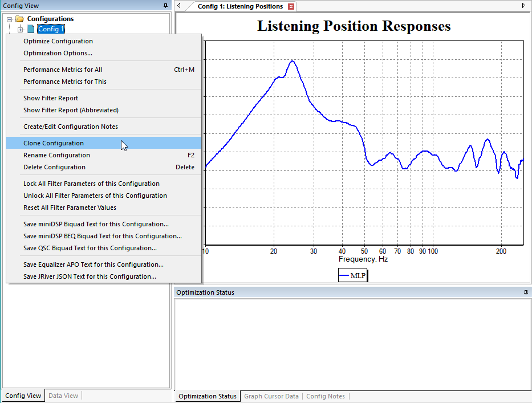Click the Frequency, Hz axis label
The width and height of the screenshot is (532, 403).
[x=363, y=259]
